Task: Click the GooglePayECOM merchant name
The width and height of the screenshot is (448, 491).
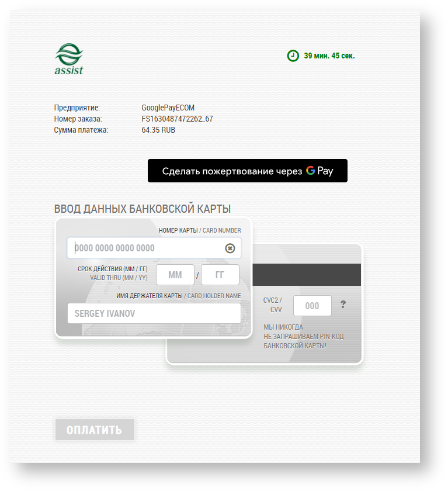Action: [168, 108]
